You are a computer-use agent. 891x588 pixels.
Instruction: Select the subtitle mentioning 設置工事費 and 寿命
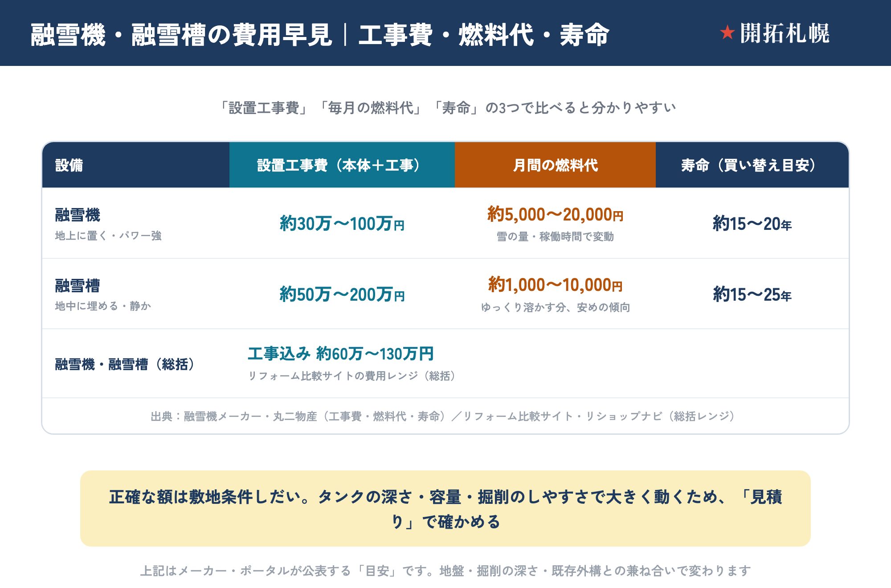tap(447, 107)
